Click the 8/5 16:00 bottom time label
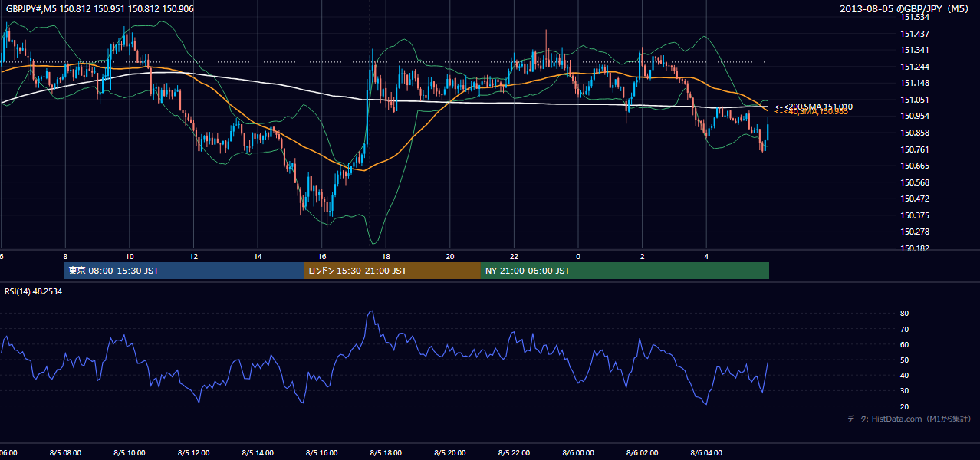The width and height of the screenshot is (980, 460). click(322, 453)
